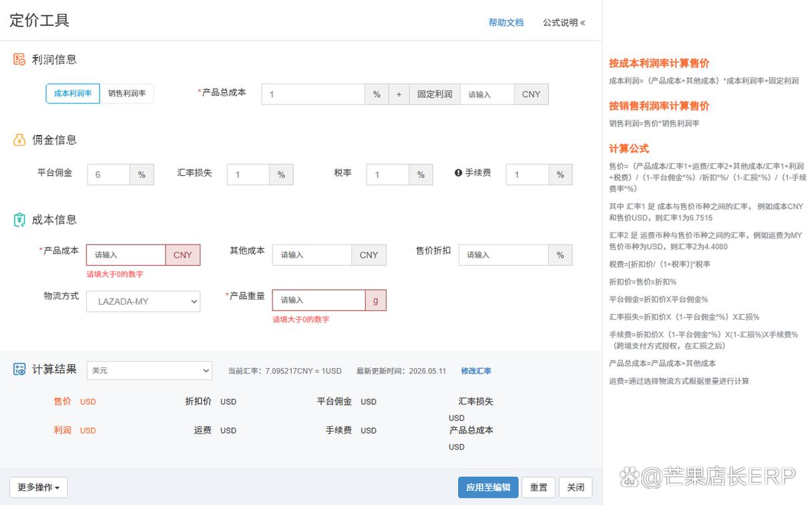Click the 关闭 button
Viewport: 812px width, 505px height.
pos(576,488)
